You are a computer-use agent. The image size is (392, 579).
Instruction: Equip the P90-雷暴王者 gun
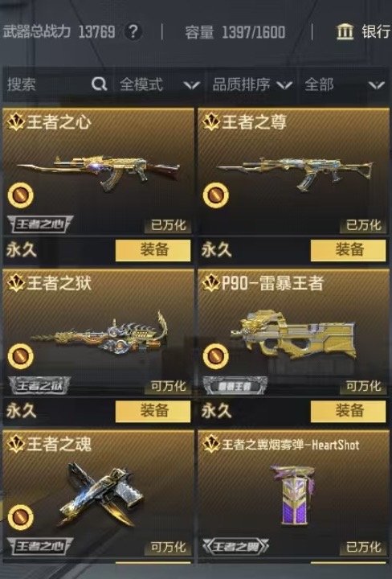pyautogui.click(x=348, y=411)
